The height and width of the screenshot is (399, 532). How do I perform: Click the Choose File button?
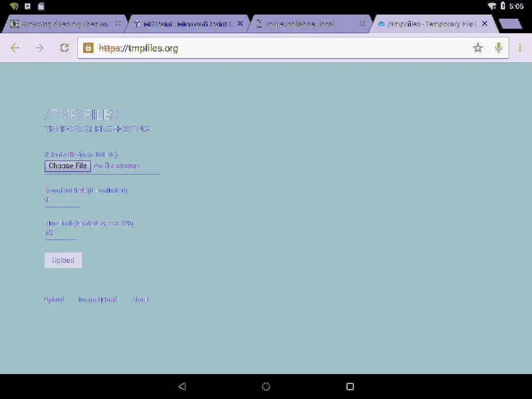tap(68, 166)
